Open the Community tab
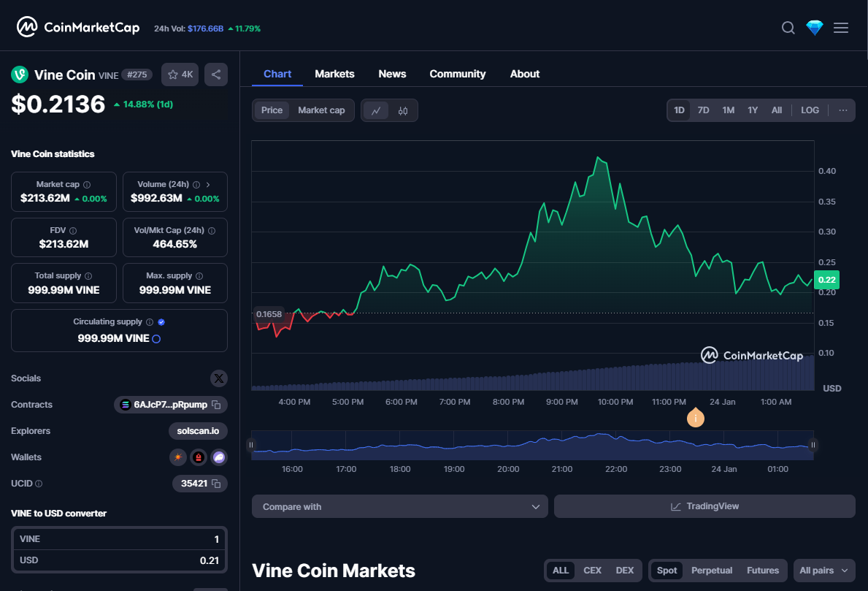The height and width of the screenshot is (591, 868). coord(457,74)
